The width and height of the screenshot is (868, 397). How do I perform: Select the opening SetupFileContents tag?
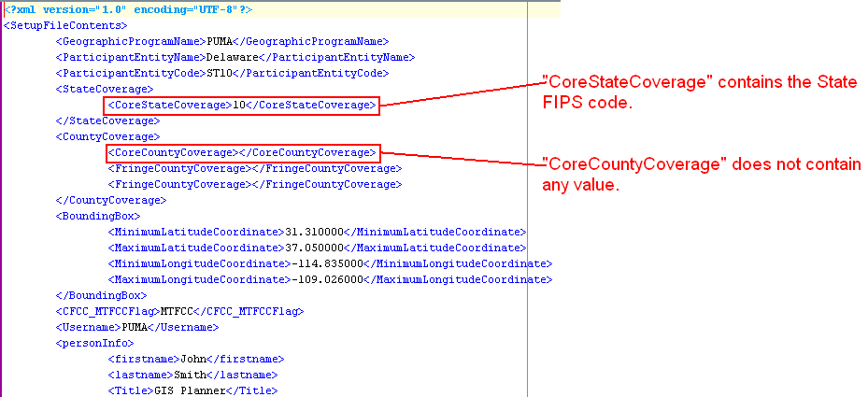point(65,25)
